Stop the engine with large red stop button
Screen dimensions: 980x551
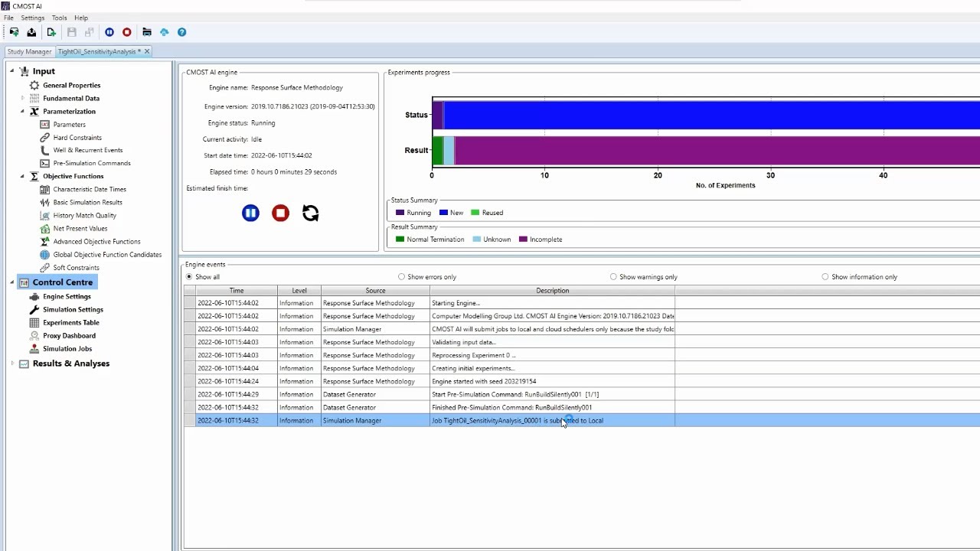[280, 214]
